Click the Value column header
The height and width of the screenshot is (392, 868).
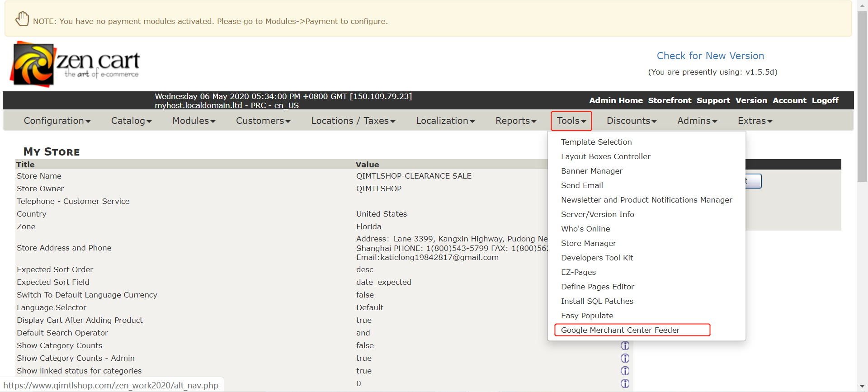pyautogui.click(x=367, y=165)
